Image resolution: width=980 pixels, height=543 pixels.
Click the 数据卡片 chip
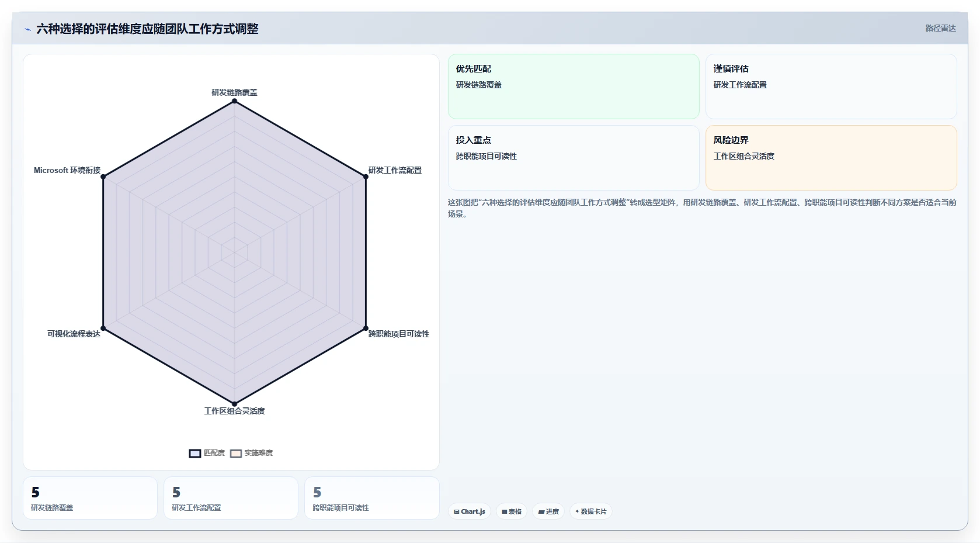click(591, 511)
